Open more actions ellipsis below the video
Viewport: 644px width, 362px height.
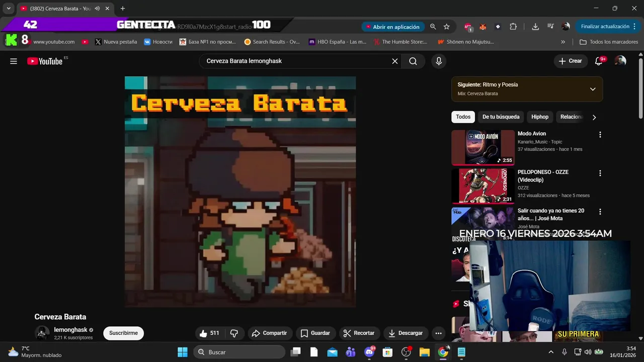coord(438,333)
